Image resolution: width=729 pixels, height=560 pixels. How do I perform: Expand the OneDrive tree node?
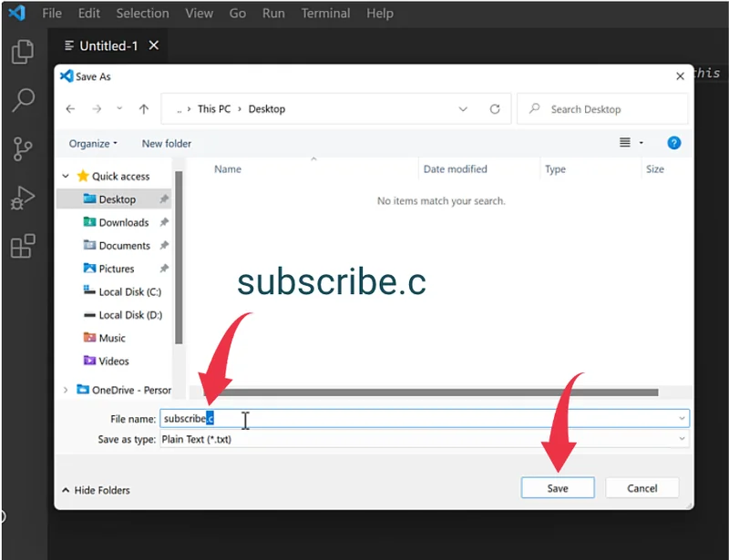coord(66,390)
